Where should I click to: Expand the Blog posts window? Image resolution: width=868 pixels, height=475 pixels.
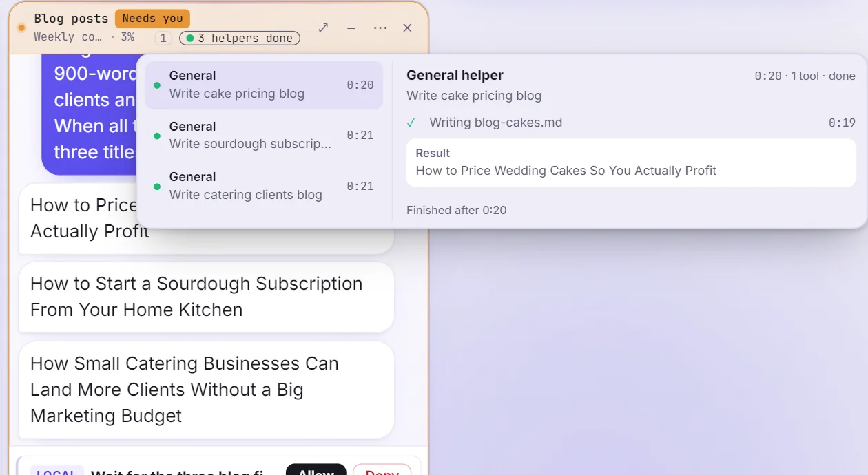323,28
